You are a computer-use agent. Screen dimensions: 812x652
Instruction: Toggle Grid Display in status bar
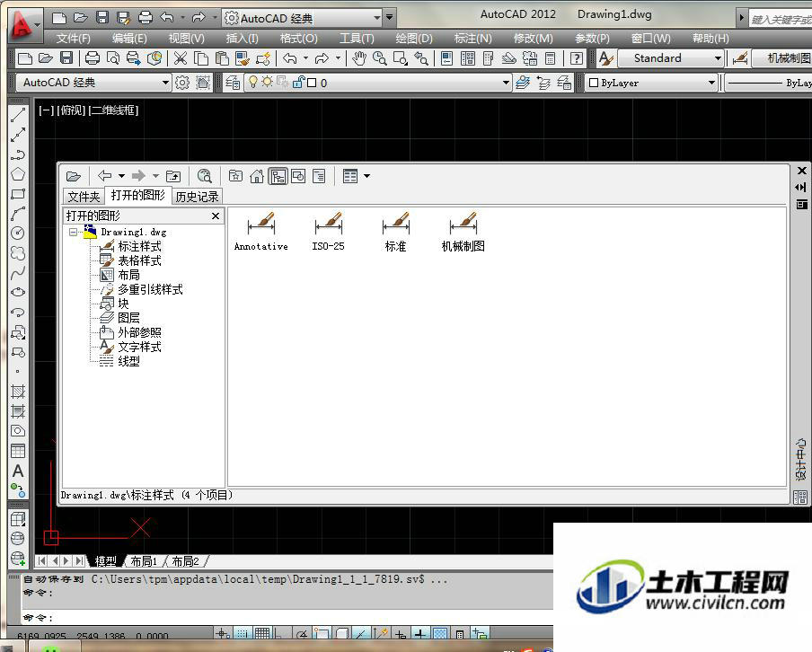tap(262, 633)
